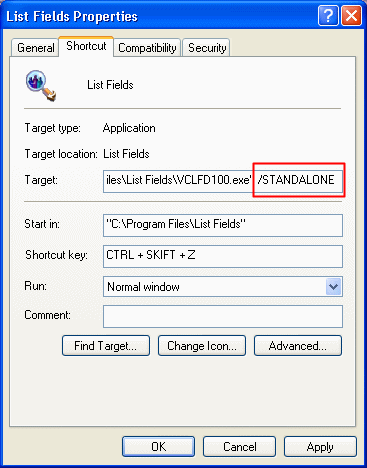Click the Find Target button
Screen dimensions: 367x468
(106, 346)
